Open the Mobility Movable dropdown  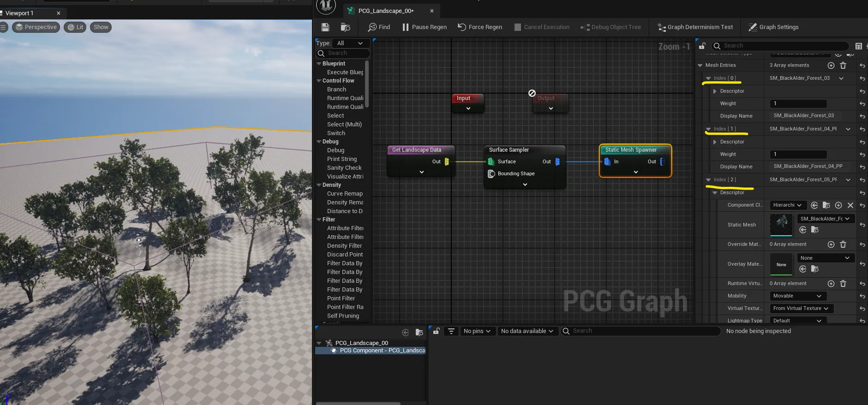point(798,296)
